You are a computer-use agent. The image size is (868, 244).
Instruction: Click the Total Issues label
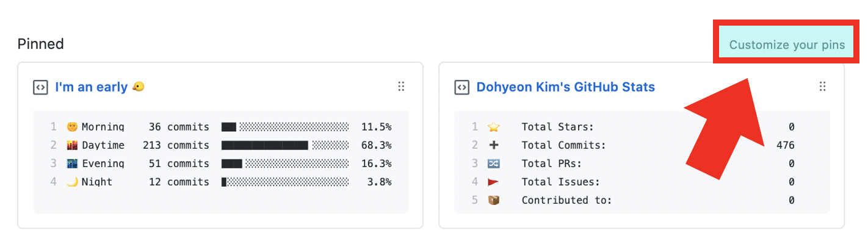click(560, 182)
